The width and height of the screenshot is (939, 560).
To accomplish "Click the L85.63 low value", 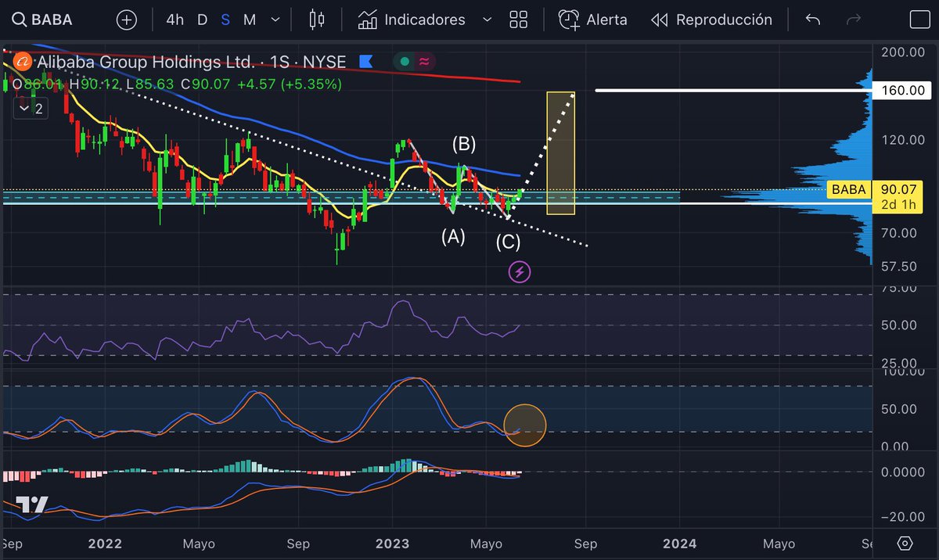I will [x=151, y=84].
